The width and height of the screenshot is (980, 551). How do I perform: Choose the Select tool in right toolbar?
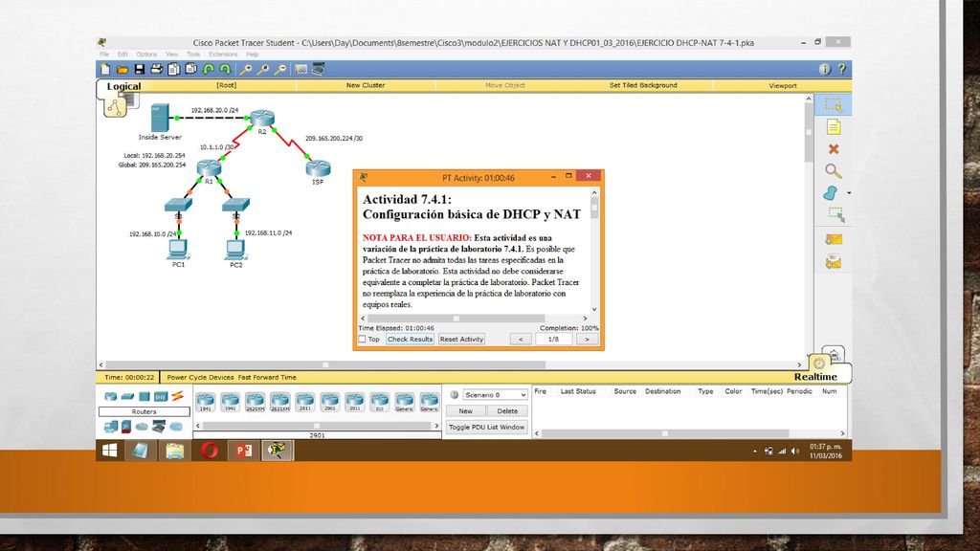pyautogui.click(x=834, y=105)
